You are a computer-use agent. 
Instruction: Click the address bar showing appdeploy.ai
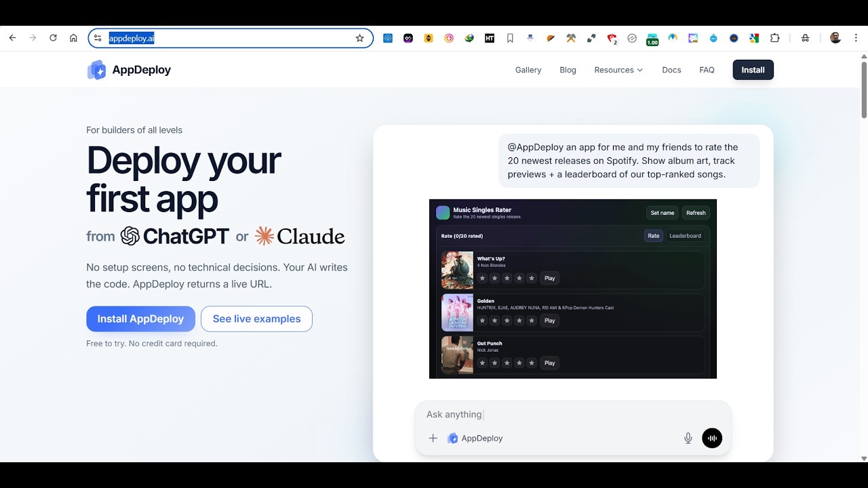tap(231, 38)
